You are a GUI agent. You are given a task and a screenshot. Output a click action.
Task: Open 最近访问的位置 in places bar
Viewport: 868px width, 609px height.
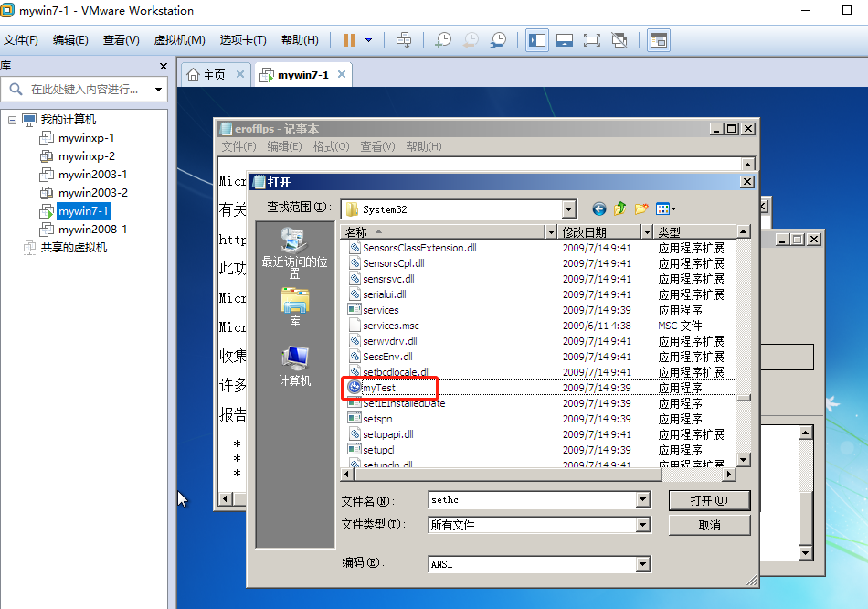(294, 252)
